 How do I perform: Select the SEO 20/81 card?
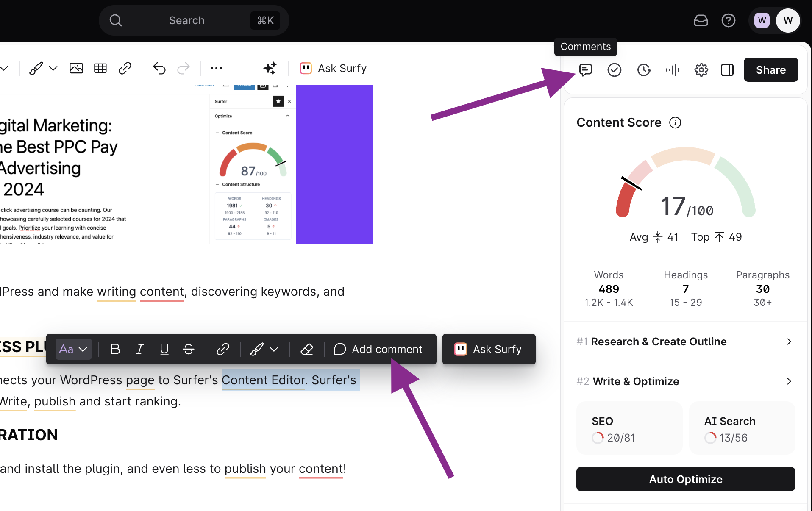click(629, 428)
